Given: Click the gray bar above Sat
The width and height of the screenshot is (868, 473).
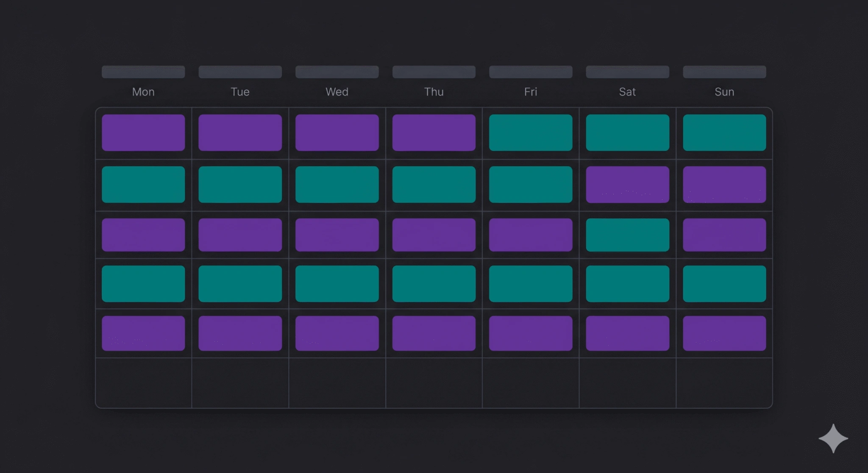Looking at the screenshot, I should point(628,72).
